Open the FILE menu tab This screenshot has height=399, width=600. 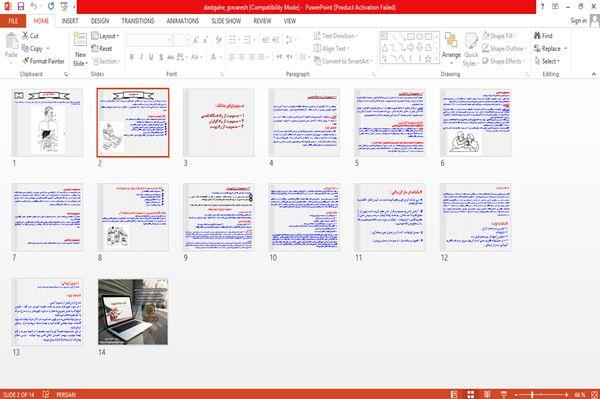[x=13, y=21]
